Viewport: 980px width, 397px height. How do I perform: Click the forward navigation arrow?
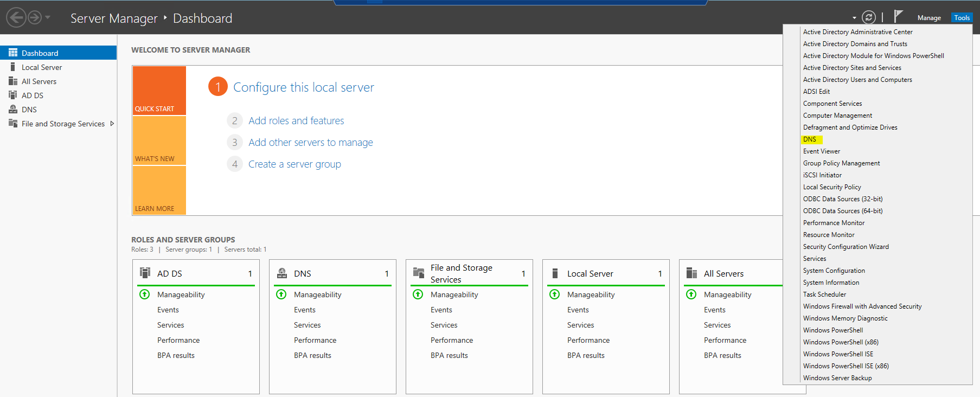click(x=35, y=17)
